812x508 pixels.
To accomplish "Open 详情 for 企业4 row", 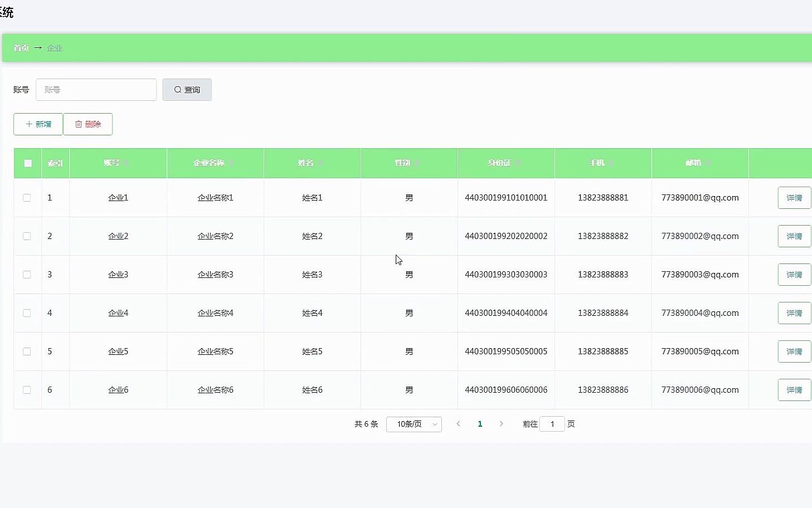I will pyautogui.click(x=794, y=313).
